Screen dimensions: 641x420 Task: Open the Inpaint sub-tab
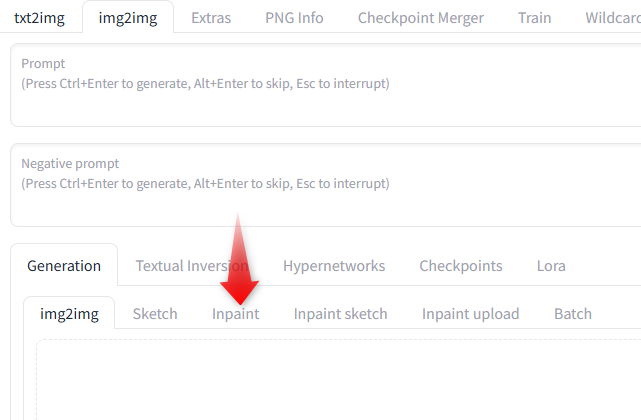pyautogui.click(x=235, y=314)
